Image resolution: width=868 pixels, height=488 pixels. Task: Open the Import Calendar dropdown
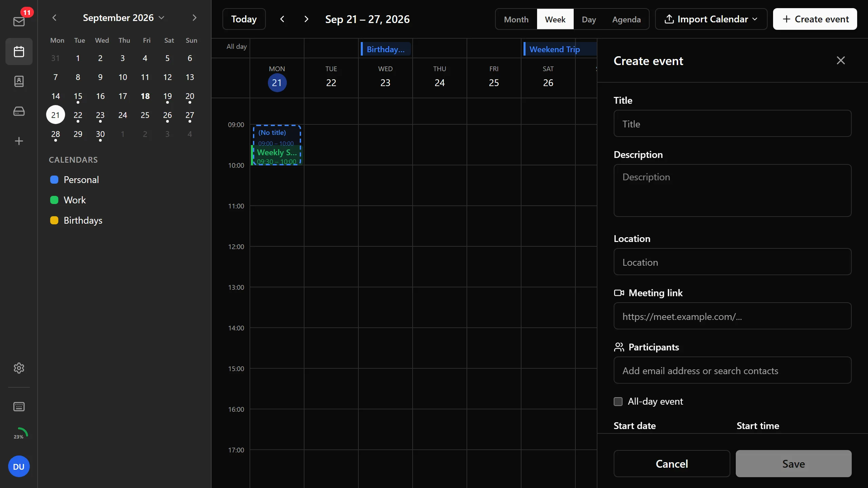(x=711, y=19)
